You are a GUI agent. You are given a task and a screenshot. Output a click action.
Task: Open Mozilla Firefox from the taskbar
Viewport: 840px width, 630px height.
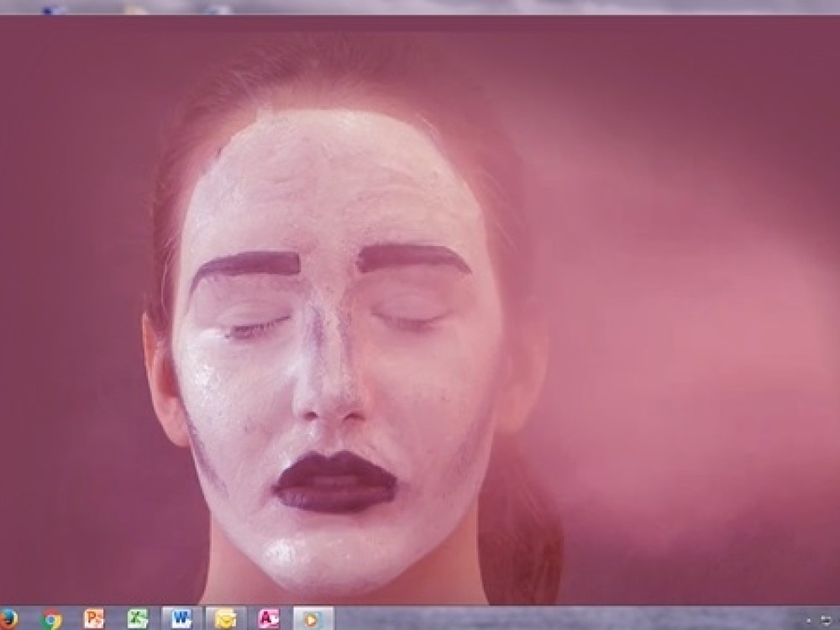point(7,618)
